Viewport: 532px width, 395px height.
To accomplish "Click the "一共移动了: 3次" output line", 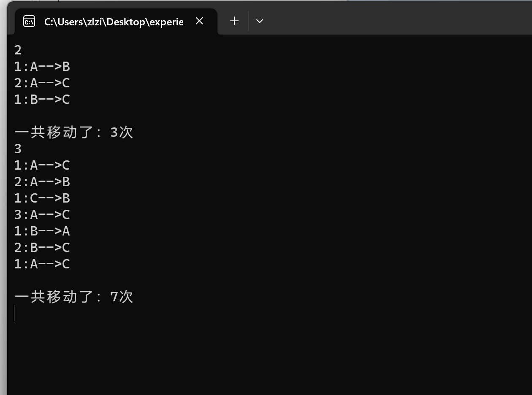I will 74,132.
